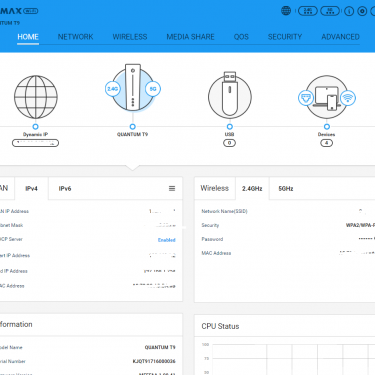Click the Devices count badge
Image resolution: width=375 pixels, height=375 pixels.
click(x=326, y=143)
